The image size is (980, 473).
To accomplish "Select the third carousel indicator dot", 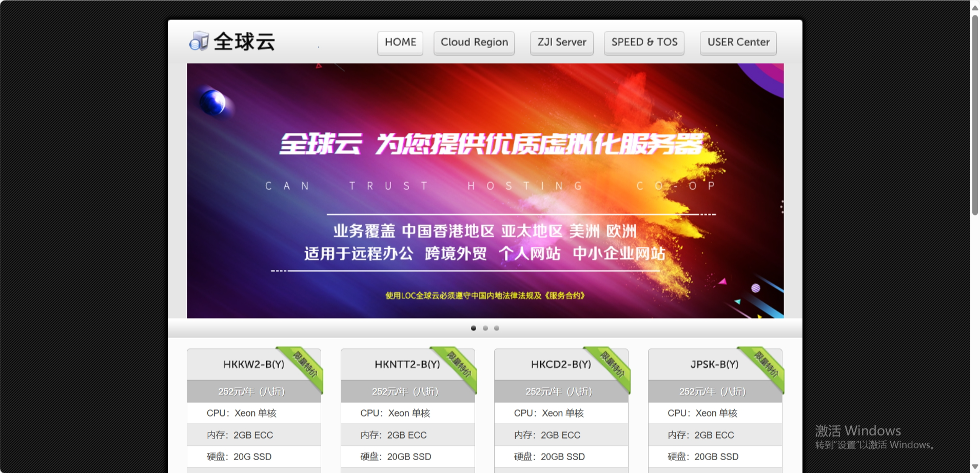I will coord(496,328).
